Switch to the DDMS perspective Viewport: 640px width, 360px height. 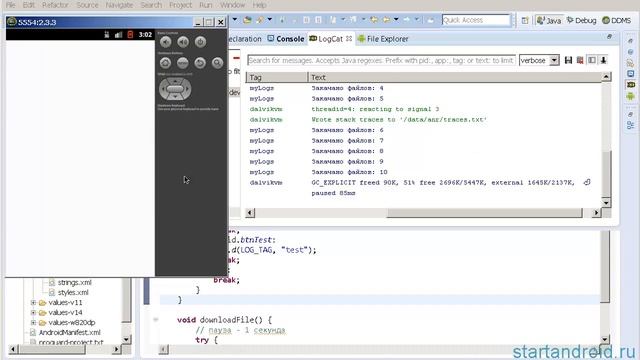[x=617, y=20]
